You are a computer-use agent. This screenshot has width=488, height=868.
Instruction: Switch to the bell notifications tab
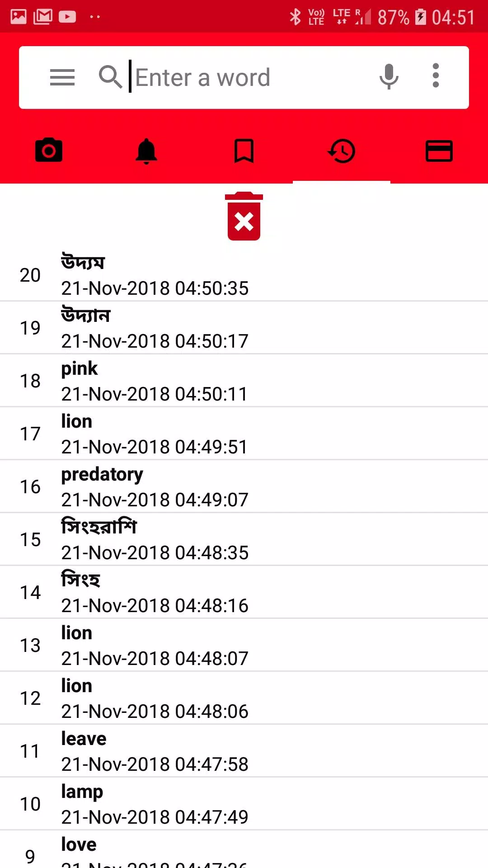[x=146, y=151]
